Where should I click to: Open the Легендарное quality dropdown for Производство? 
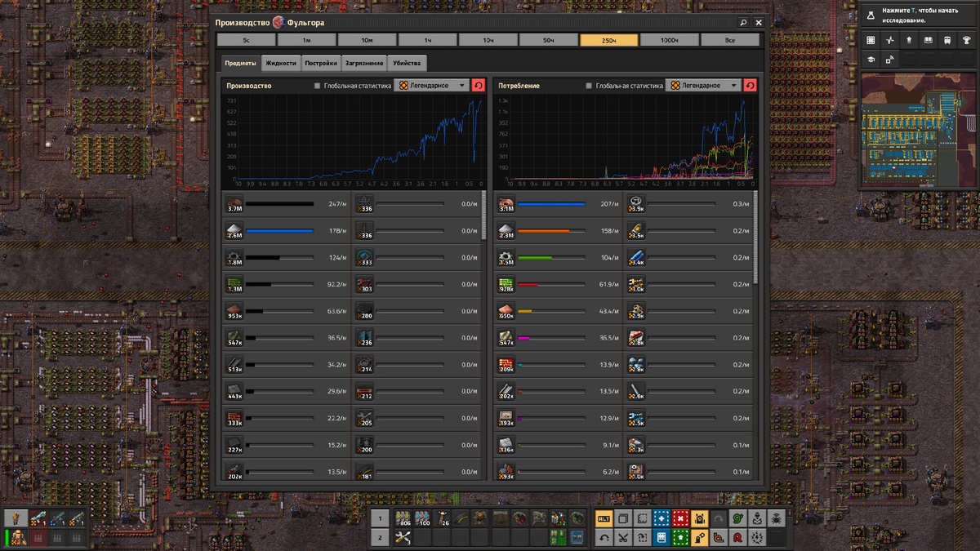click(432, 86)
